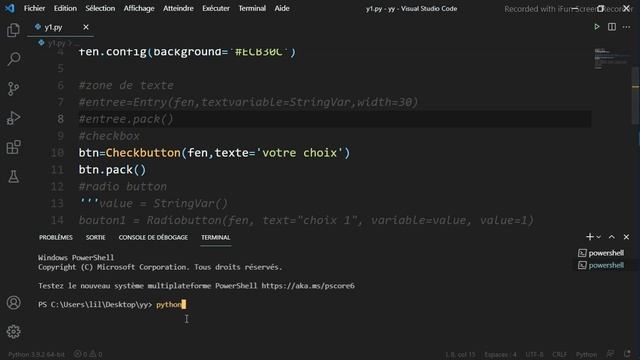Switch to the SORTIE panel tab

(x=96, y=237)
